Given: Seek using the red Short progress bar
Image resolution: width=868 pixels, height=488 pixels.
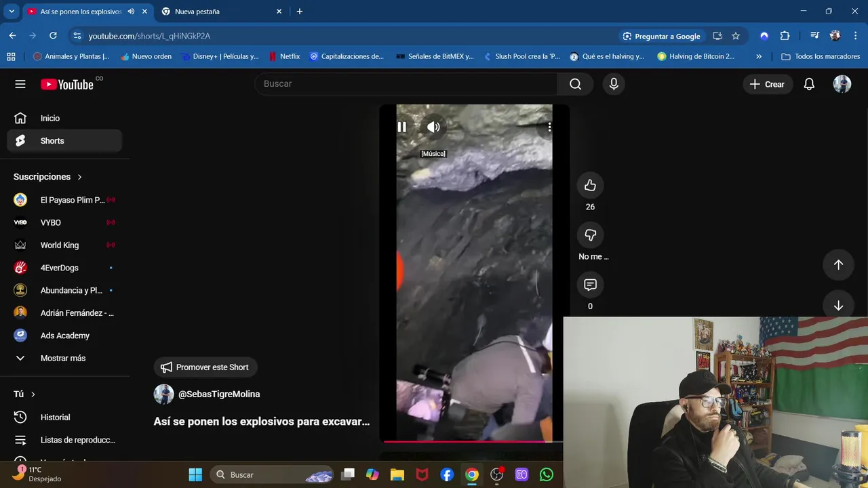Looking at the screenshot, I should (473, 441).
